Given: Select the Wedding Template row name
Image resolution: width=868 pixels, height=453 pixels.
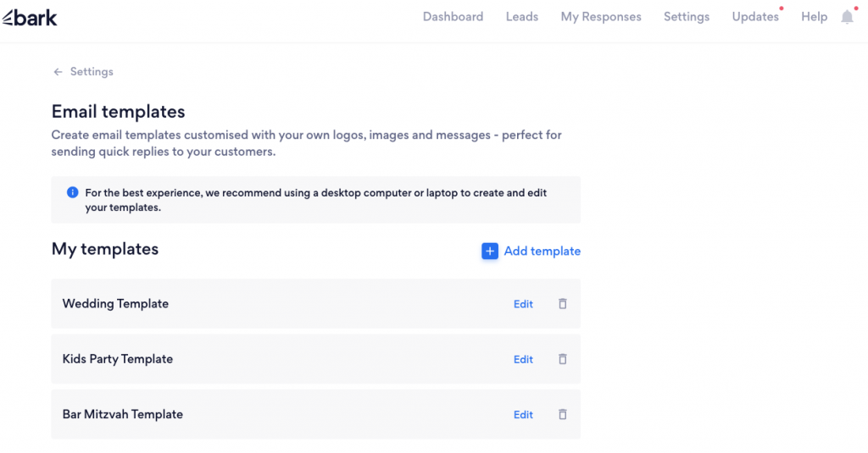Looking at the screenshot, I should 115,304.
